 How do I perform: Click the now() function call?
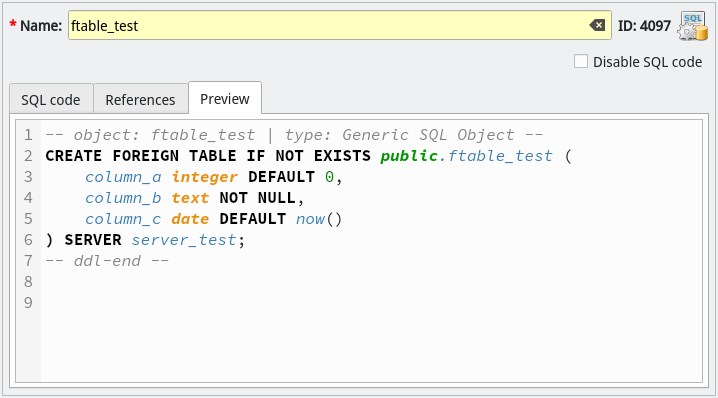click(319, 219)
